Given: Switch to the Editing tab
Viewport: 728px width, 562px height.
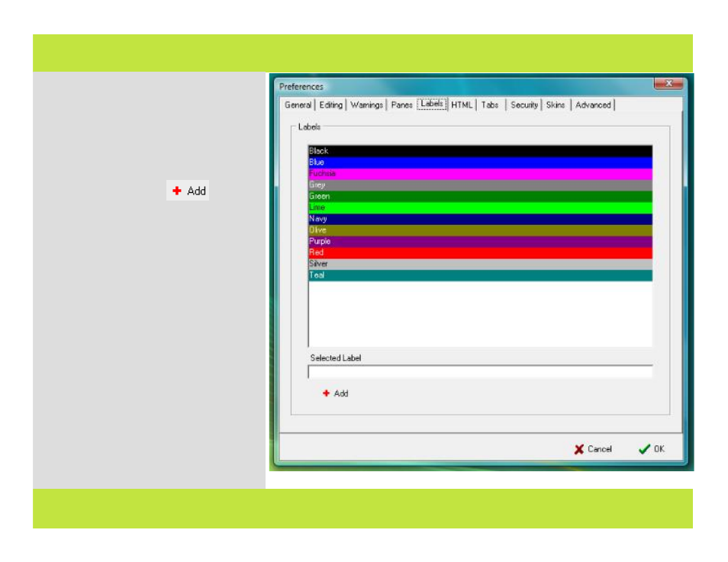Looking at the screenshot, I should [330, 105].
